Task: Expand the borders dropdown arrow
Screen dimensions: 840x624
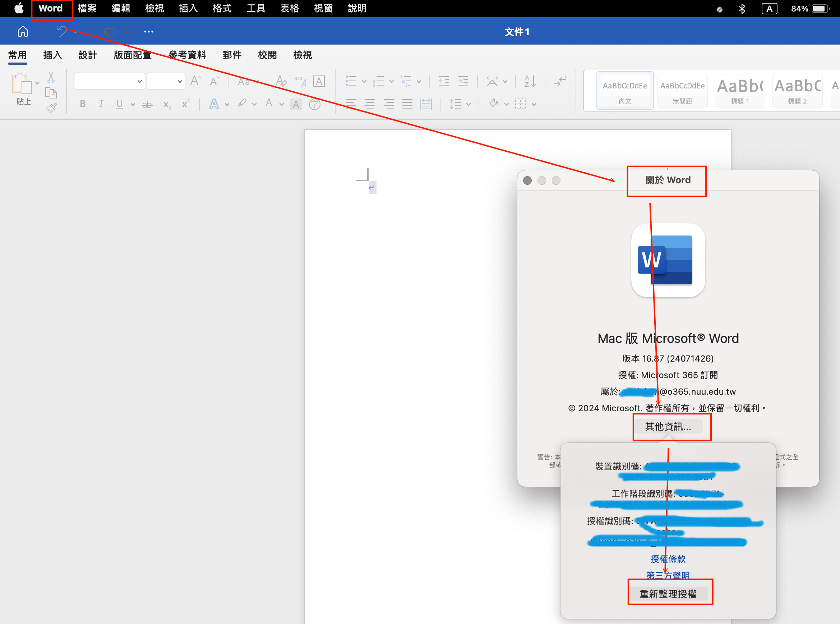Action: tap(534, 105)
